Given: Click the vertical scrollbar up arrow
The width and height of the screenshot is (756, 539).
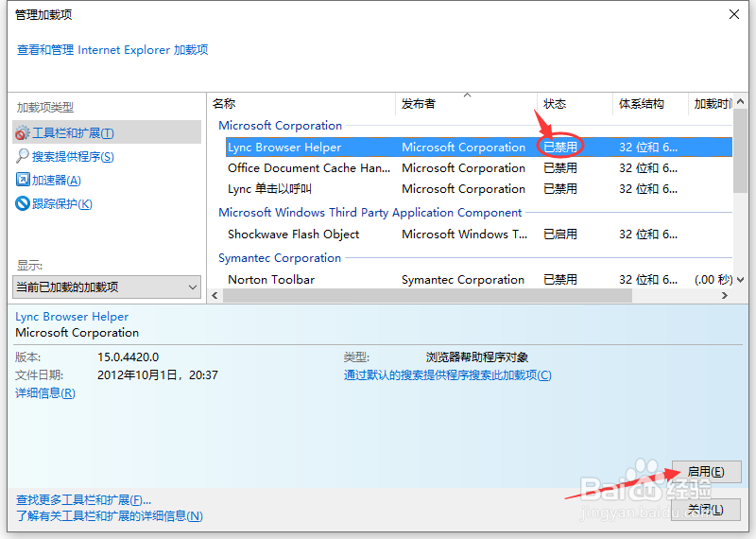Looking at the screenshot, I should point(741,102).
